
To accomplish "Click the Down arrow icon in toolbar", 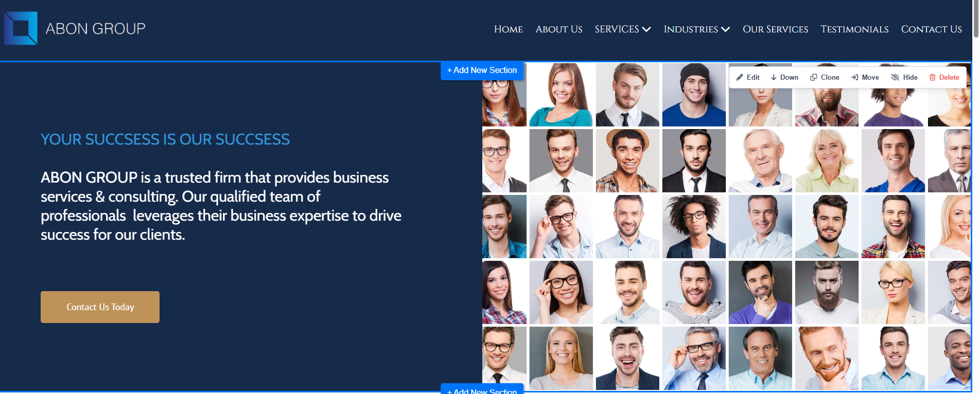I will [774, 78].
